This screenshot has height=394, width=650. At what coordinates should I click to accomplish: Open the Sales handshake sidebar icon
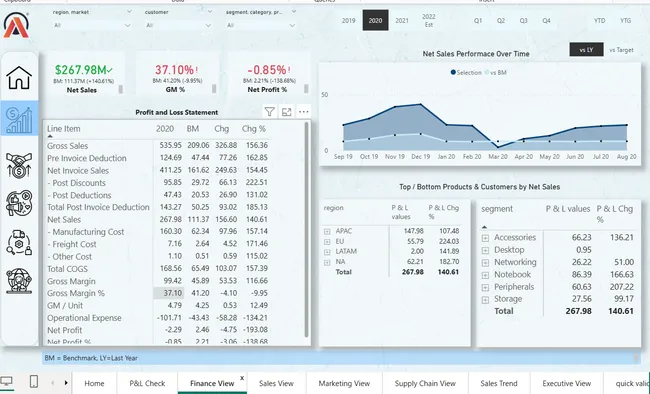[19, 165]
